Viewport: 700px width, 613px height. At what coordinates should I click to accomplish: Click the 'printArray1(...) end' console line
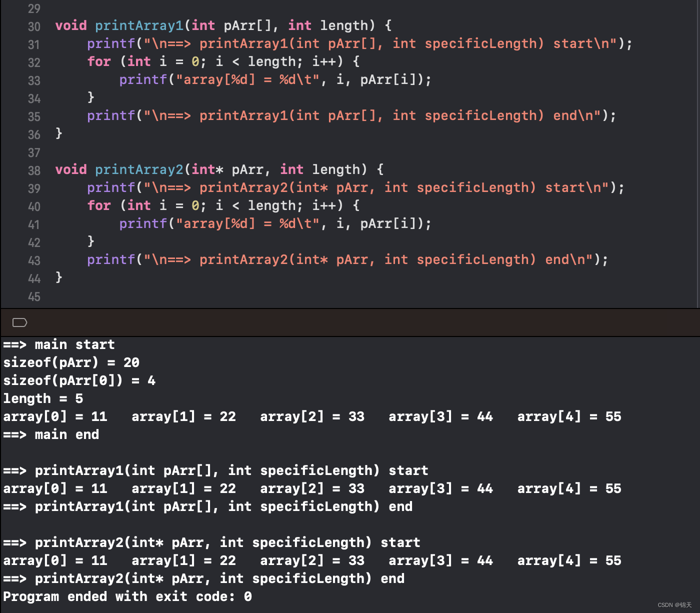[x=207, y=506]
